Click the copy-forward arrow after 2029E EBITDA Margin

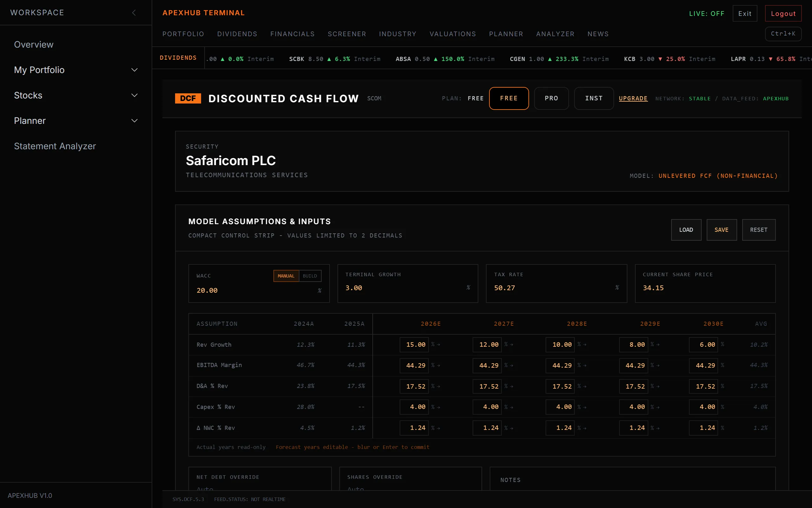[658, 365]
